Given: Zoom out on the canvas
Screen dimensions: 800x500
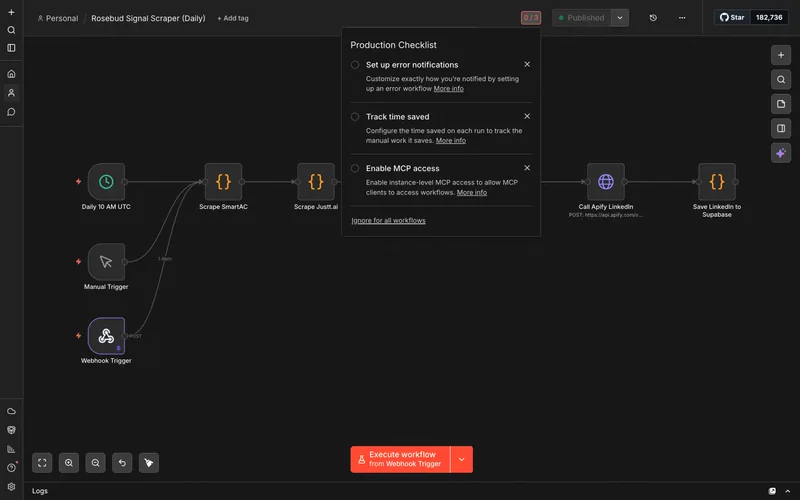Looking at the screenshot, I should click(95, 463).
